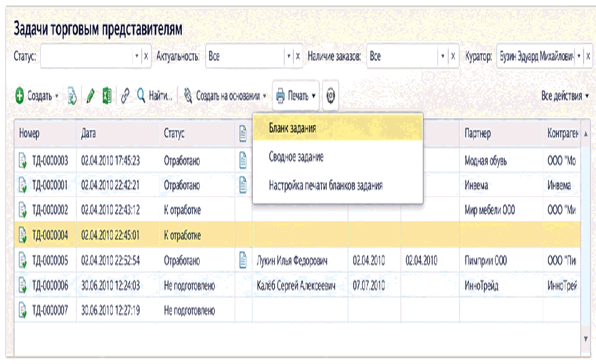This screenshot has height=364, width=596.
Task: Click the Печать toolbar button
Action: pyautogui.click(x=296, y=95)
